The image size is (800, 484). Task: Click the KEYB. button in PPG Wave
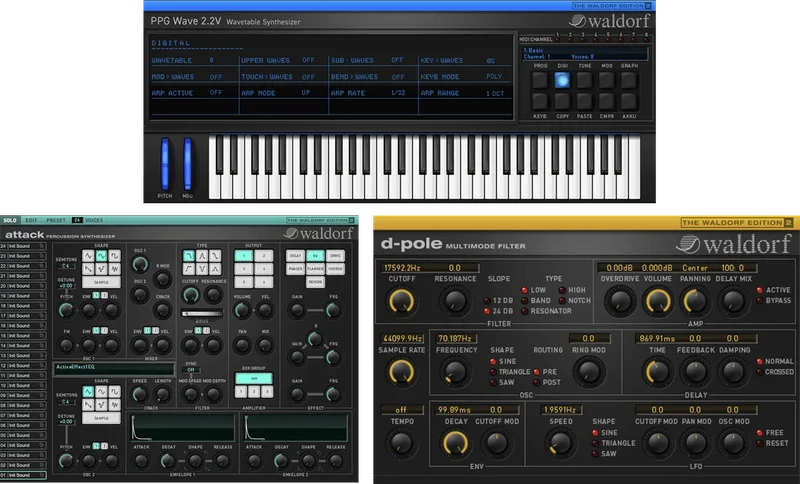[x=540, y=101]
